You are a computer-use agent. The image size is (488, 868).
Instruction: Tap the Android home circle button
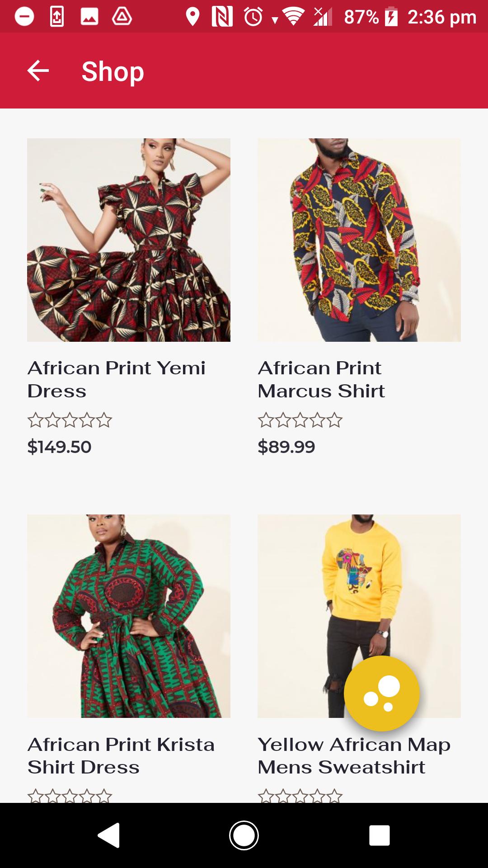(x=244, y=835)
